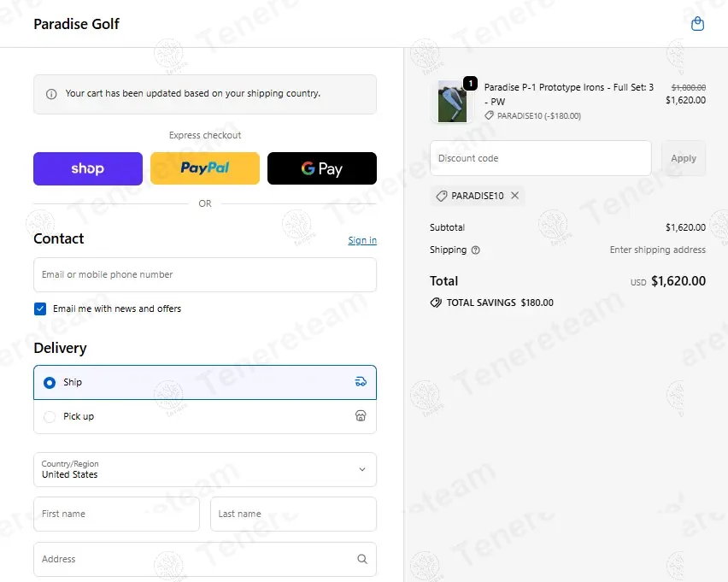Screen dimensions: 728x582
Task: Pay with Shop Pay express checkout
Action: click(88, 168)
